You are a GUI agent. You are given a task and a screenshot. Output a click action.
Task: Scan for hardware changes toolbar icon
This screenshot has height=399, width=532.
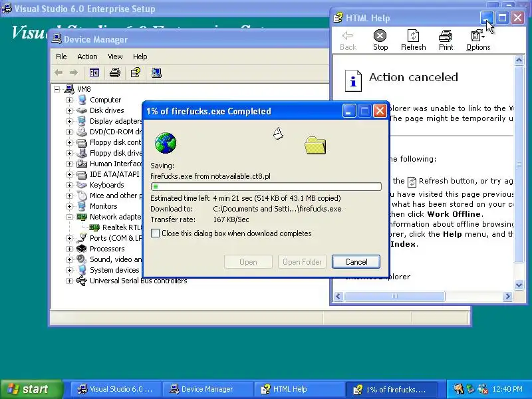[156, 72]
